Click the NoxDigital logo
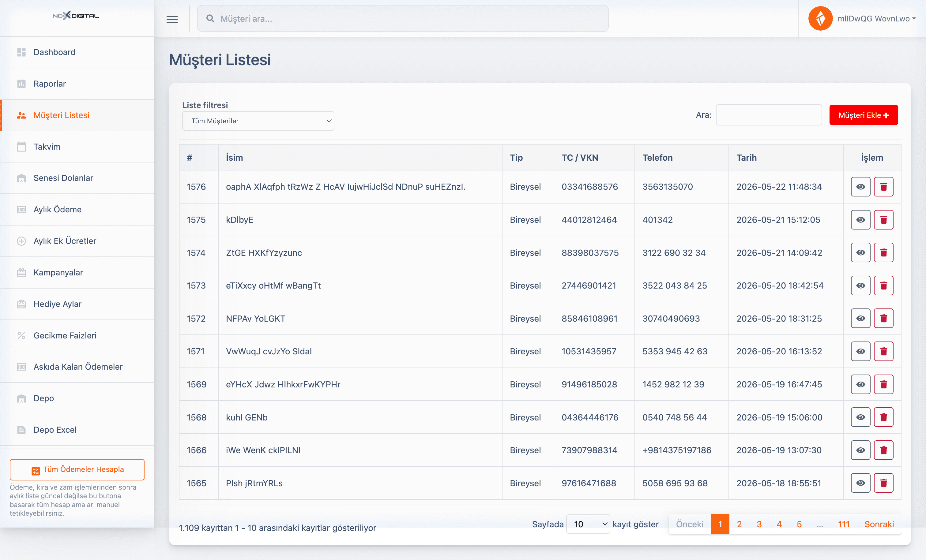Viewport: 926px width, 560px height. coord(76,15)
